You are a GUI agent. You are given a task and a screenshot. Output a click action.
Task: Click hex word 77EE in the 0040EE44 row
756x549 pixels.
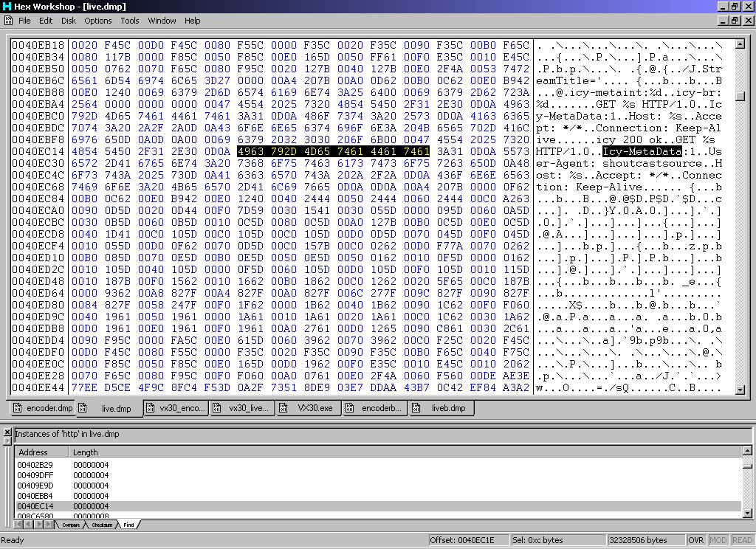tap(84, 387)
